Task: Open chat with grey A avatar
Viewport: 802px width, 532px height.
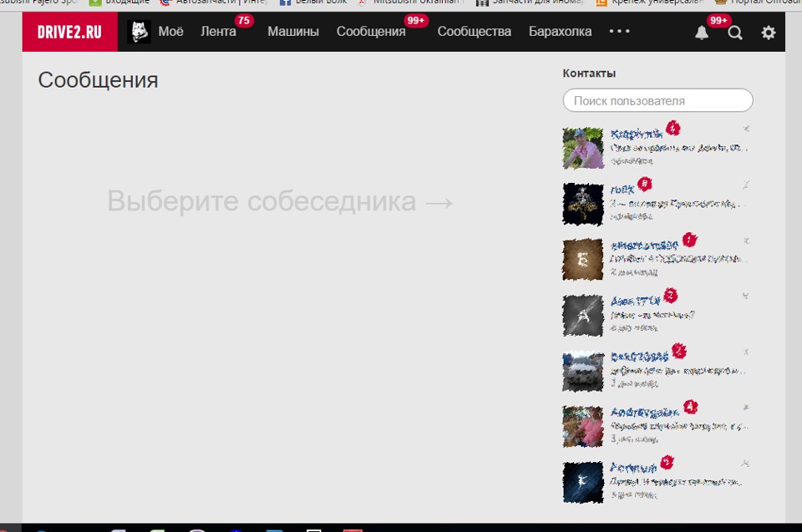Action: (x=583, y=316)
